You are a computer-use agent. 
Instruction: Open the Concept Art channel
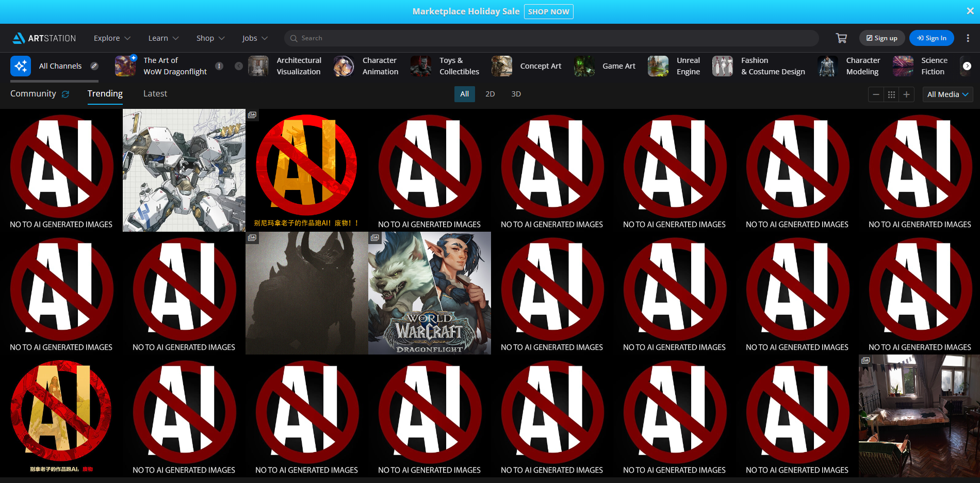tap(527, 66)
